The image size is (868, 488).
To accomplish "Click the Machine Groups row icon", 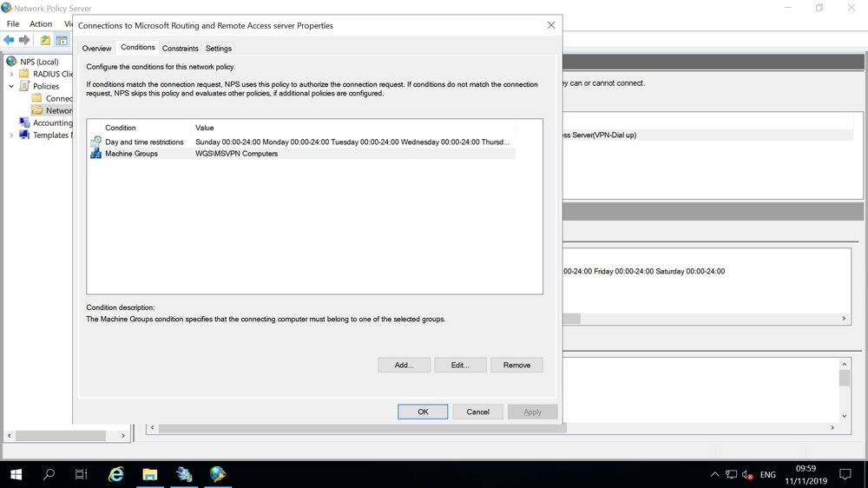I will [95, 154].
